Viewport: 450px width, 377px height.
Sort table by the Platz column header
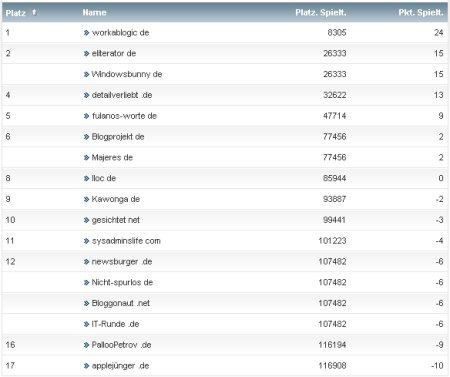tap(16, 13)
